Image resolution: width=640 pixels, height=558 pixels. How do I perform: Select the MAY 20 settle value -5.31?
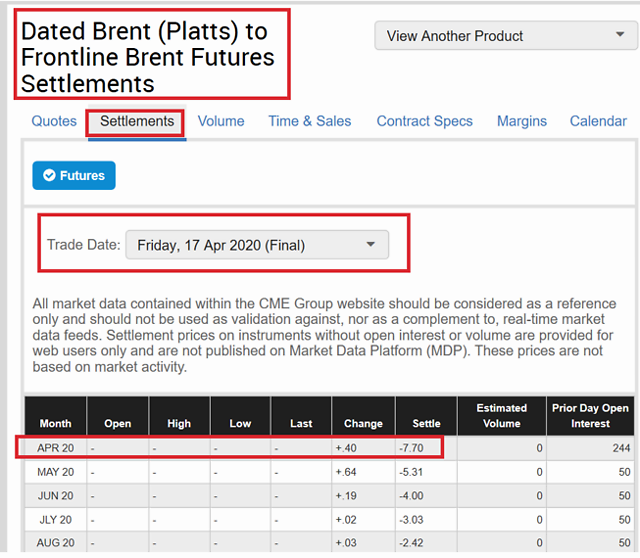411,472
